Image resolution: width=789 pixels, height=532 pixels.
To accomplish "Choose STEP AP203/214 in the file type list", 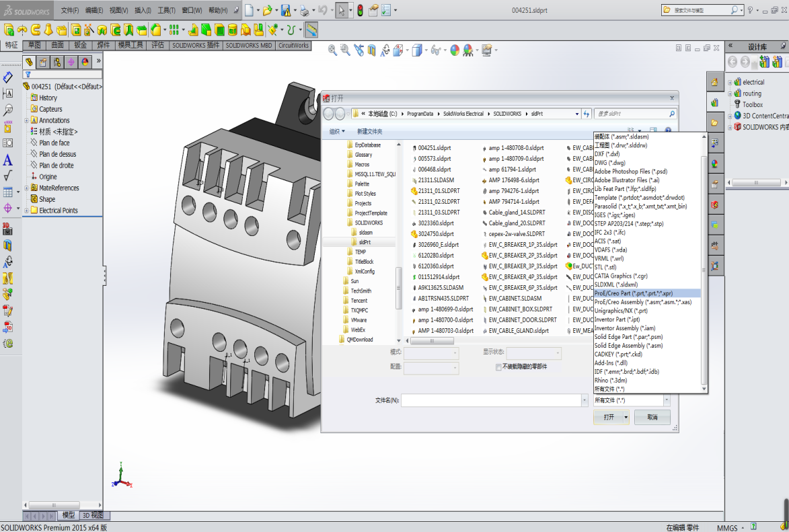I will point(629,223).
